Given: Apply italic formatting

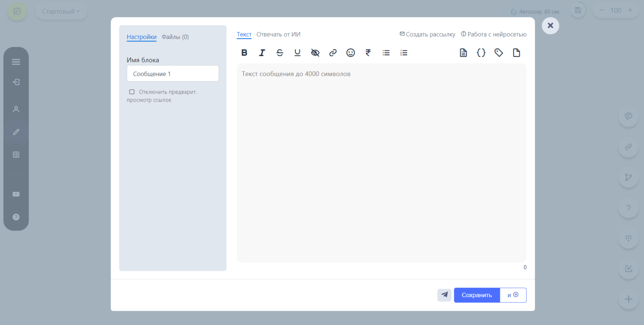Looking at the screenshot, I should [262, 53].
